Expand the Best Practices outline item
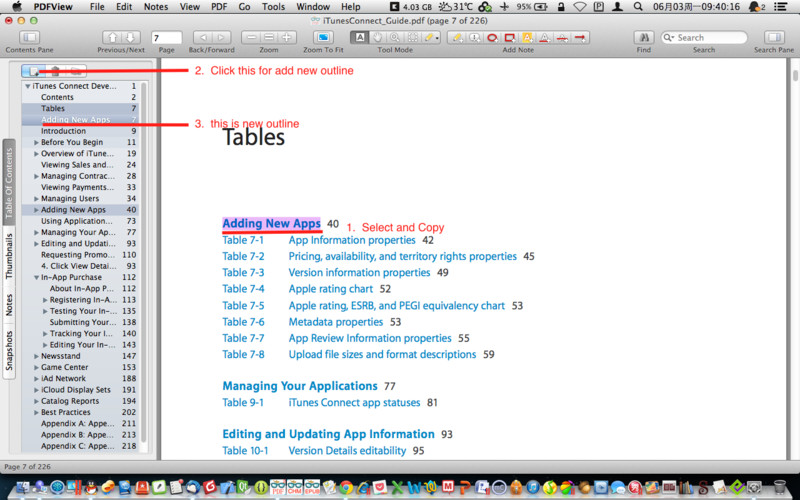Screen dimensions: 800x500 coord(36,412)
